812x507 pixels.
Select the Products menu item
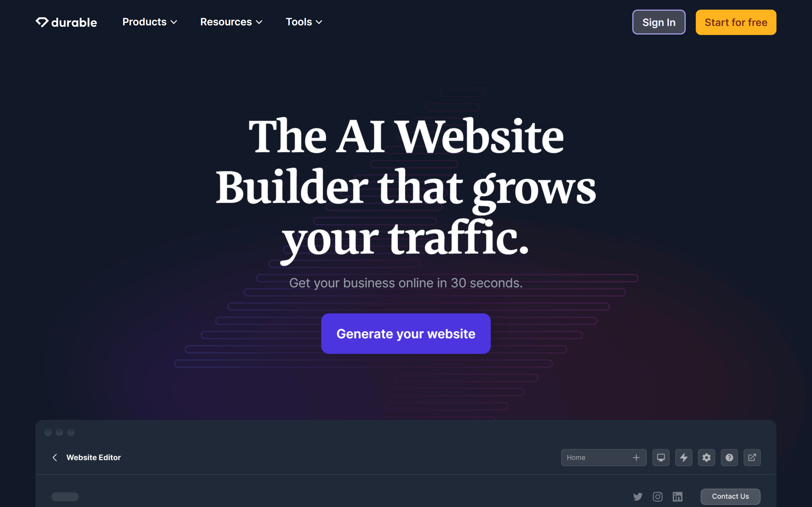[x=149, y=22]
